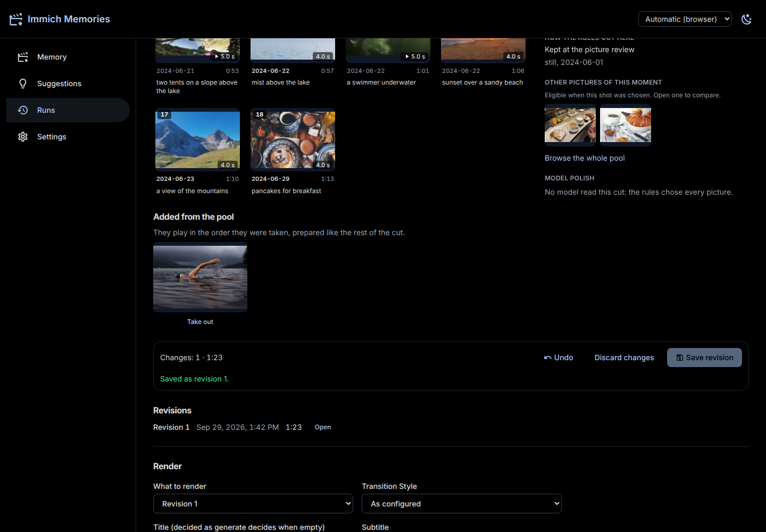This screenshot has height=532, width=766.
Task: Click the 'a view of the mountains' caption
Action: click(x=192, y=191)
